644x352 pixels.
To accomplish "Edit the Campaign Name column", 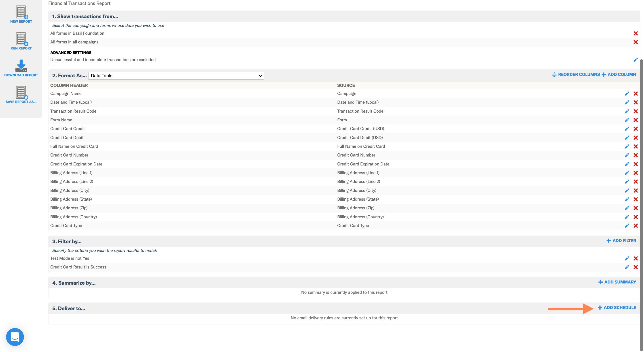I will point(627,93).
